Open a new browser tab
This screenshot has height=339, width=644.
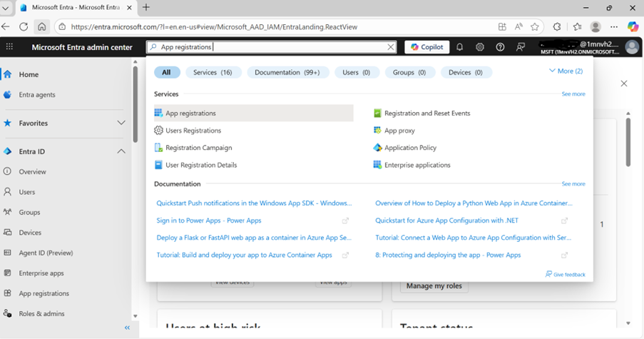point(146,7)
